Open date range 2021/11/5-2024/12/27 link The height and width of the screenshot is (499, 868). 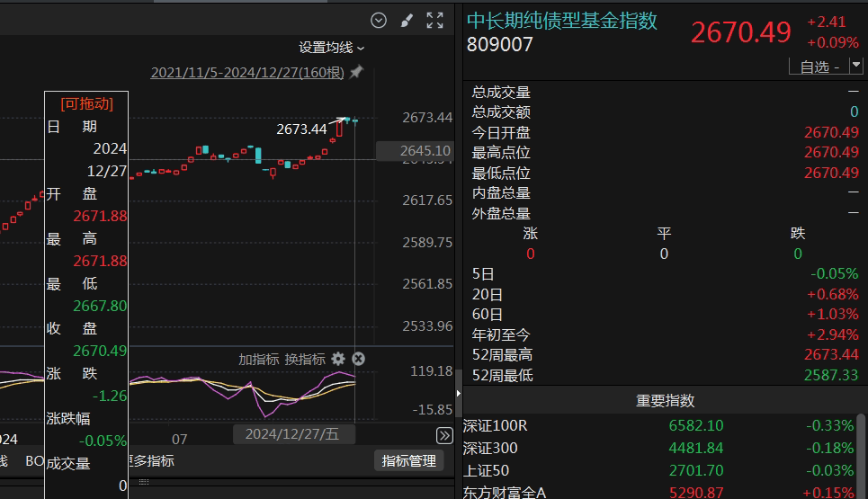247,73
